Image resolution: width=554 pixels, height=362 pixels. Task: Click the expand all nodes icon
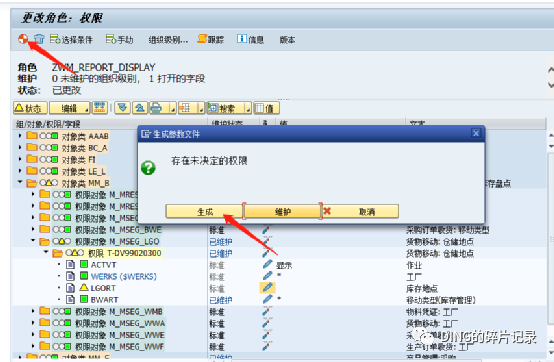[123, 108]
